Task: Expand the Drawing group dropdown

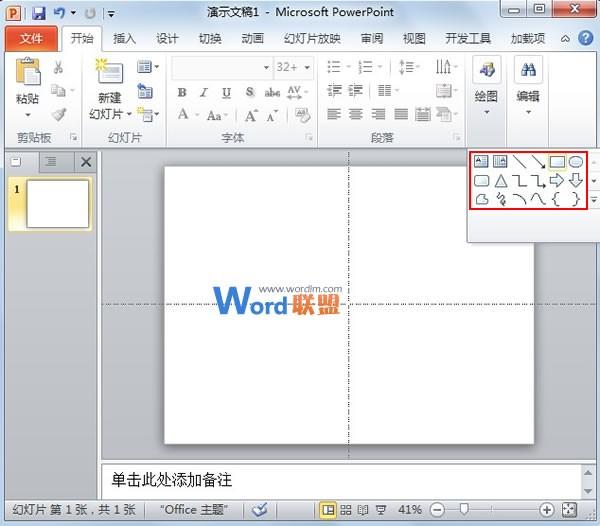Action: (486, 112)
